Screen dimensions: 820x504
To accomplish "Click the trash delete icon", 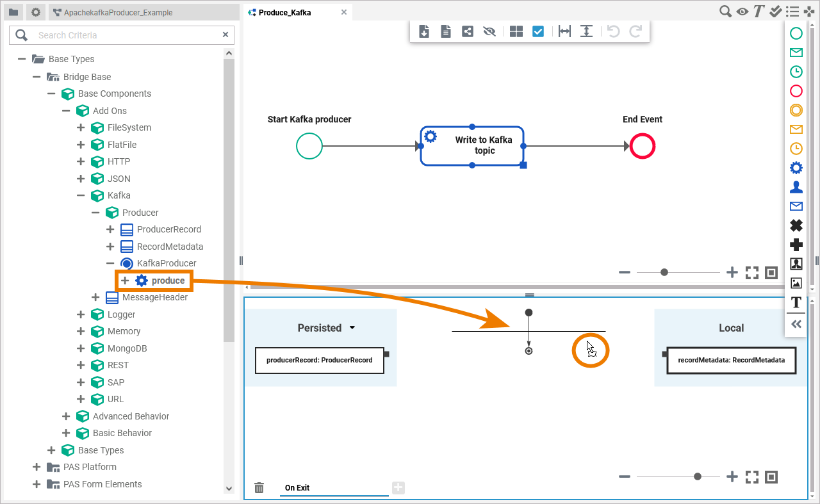I will pyautogui.click(x=259, y=488).
